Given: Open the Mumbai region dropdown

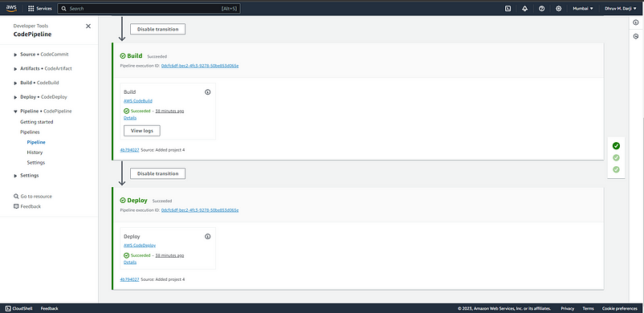Looking at the screenshot, I should click(x=583, y=8).
